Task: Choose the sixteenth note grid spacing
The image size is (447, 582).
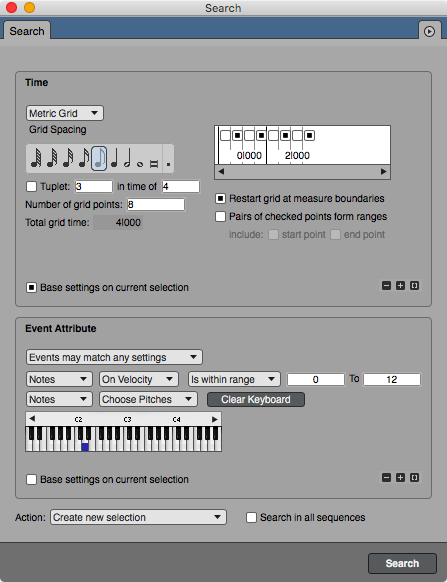Action: (x=84, y=158)
